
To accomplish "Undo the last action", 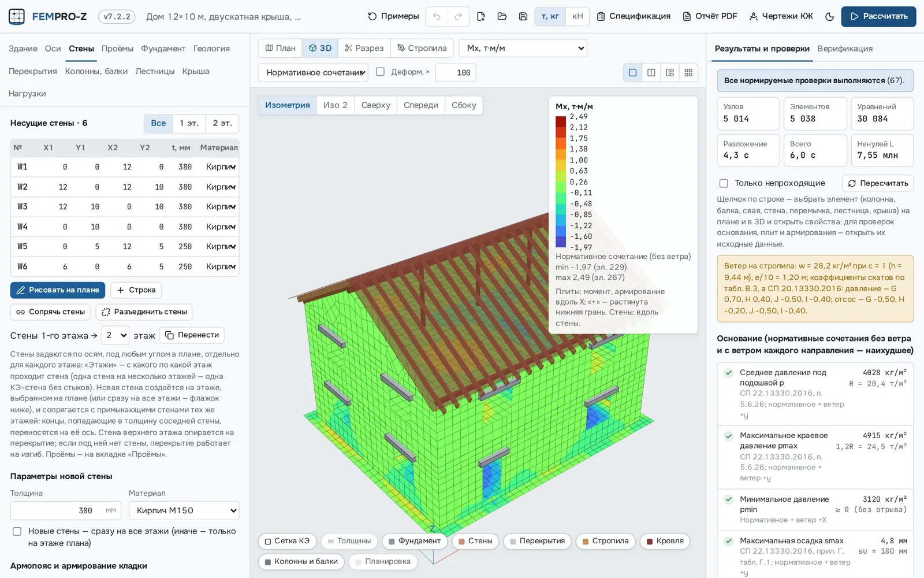I will (x=437, y=17).
